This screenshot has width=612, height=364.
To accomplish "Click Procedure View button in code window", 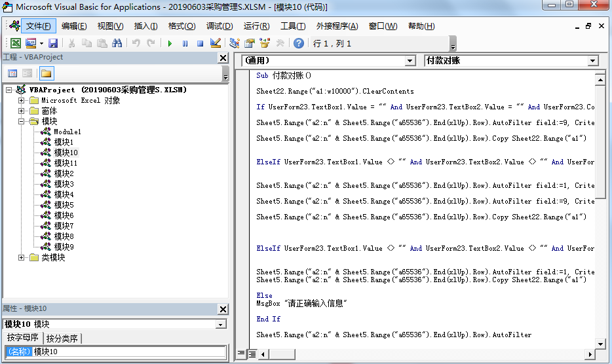I will coord(241,354).
